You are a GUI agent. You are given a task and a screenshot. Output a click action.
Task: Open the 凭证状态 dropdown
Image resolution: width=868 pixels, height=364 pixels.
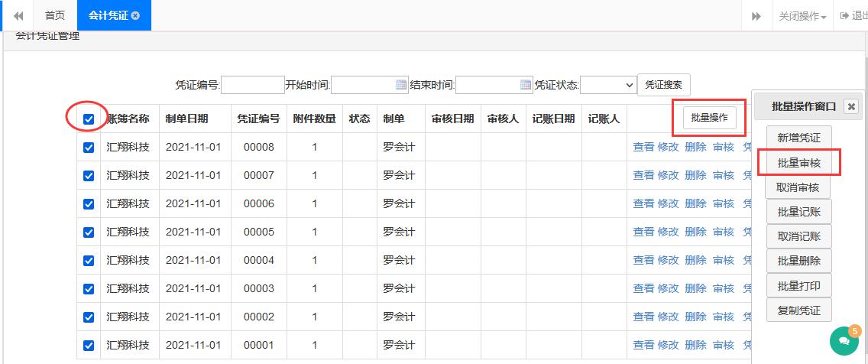608,85
